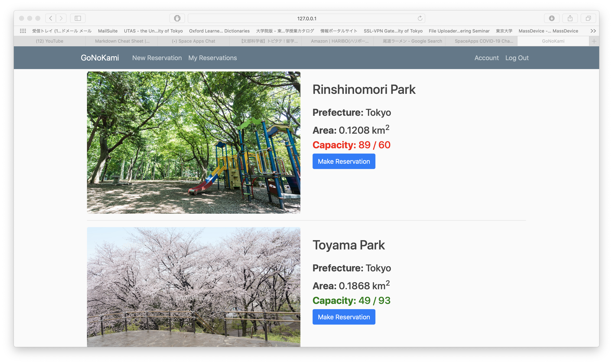Open MassDevice bookmark
Image resolution: width=613 pixels, height=364 pixels.
[548, 31]
